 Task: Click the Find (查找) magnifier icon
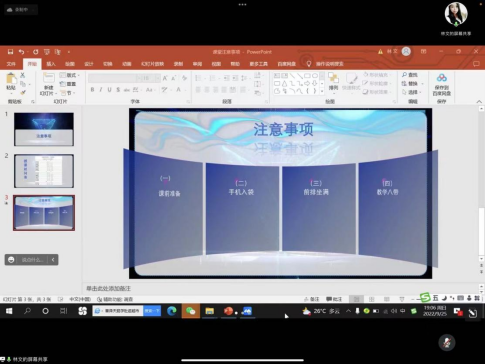click(x=404, y=75)
